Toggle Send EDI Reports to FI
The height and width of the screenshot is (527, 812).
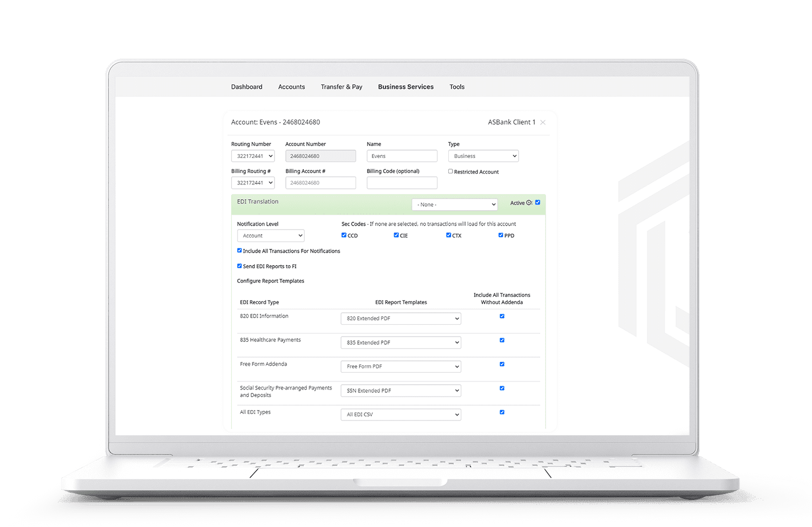[239, 266]
